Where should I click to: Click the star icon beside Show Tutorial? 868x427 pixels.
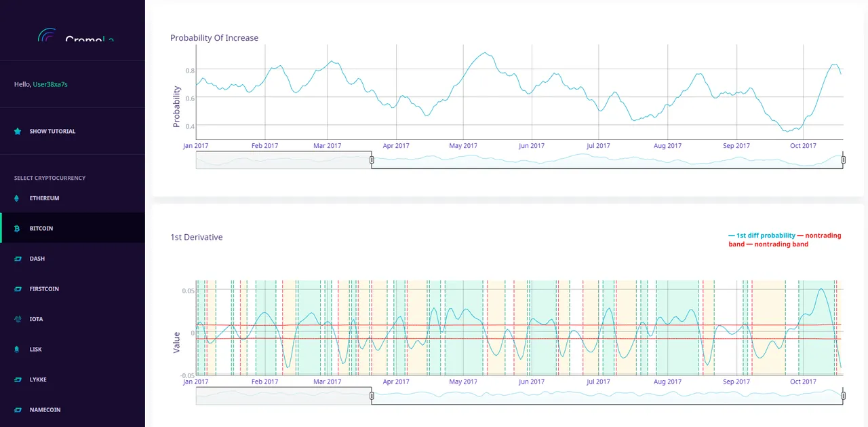[18, 131]
